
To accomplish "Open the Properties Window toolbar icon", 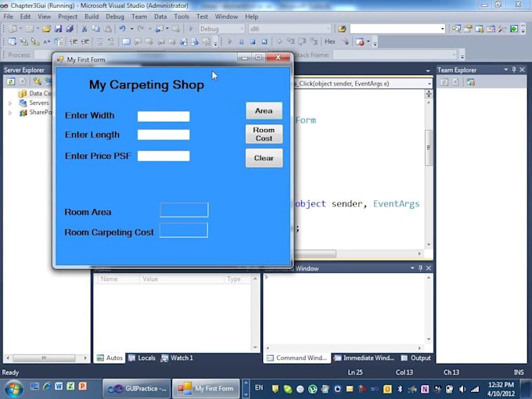I will pos(468,29).
